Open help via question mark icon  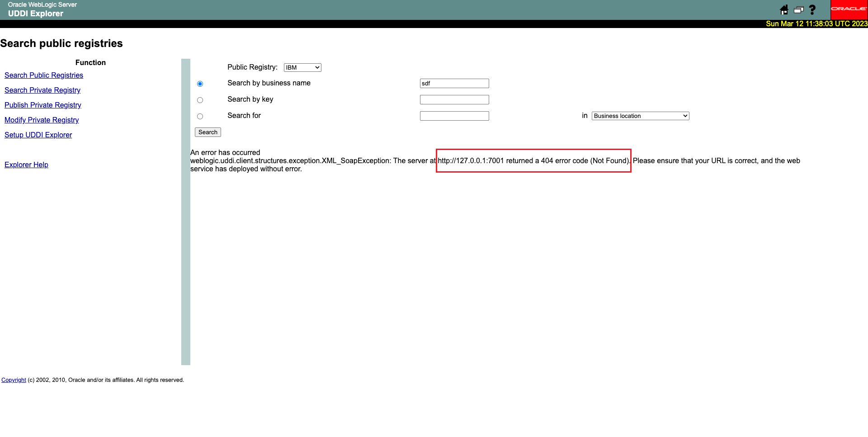812,9
